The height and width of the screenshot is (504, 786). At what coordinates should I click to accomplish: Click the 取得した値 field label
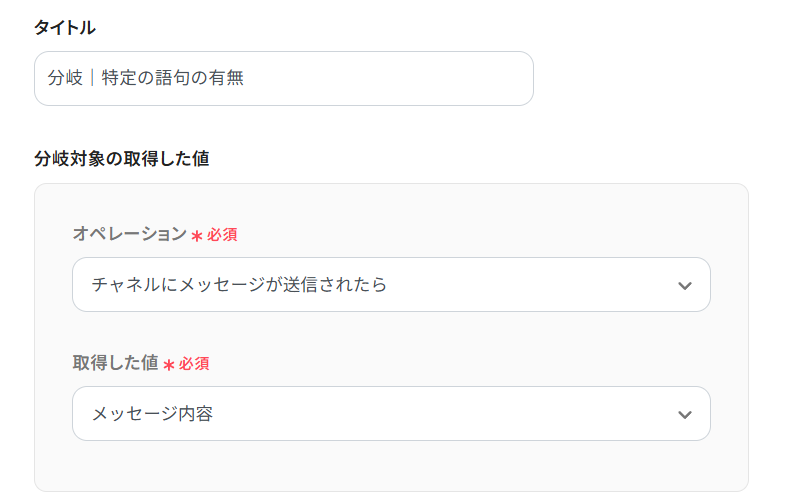point(115,363)
